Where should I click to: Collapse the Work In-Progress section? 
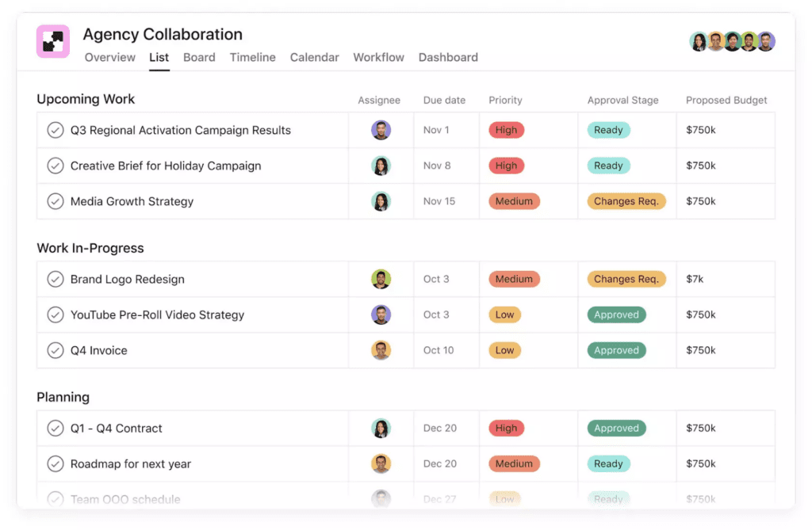coord(90,248)
